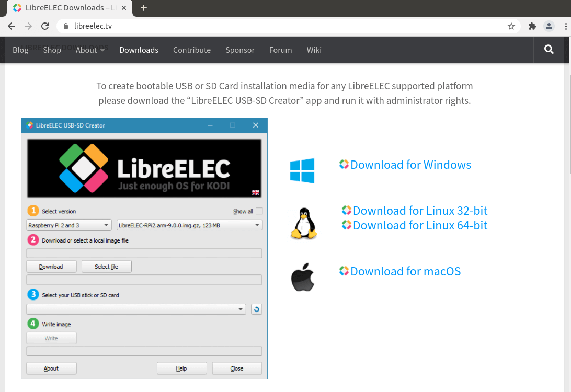Click the Apple macOS logo icon

303,277
